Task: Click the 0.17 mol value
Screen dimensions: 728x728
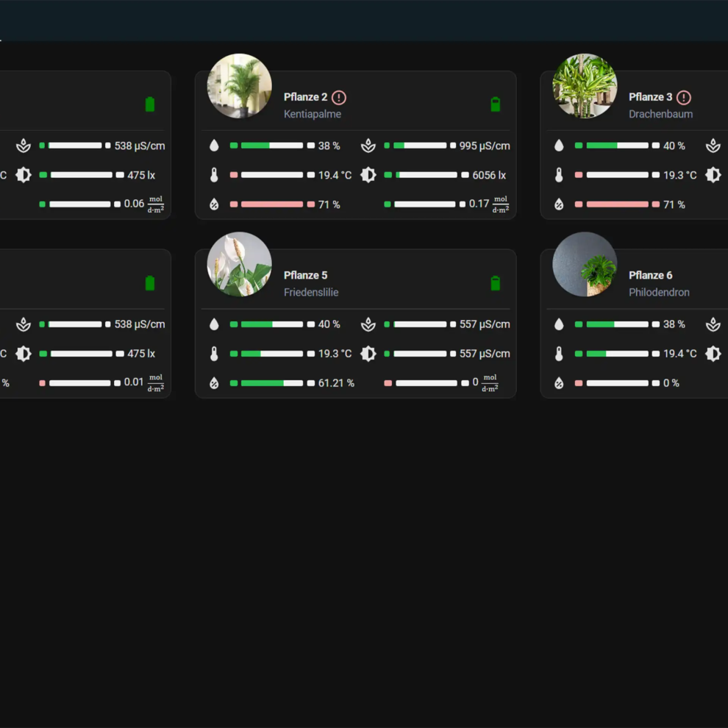Action: (x=489, y=204)
